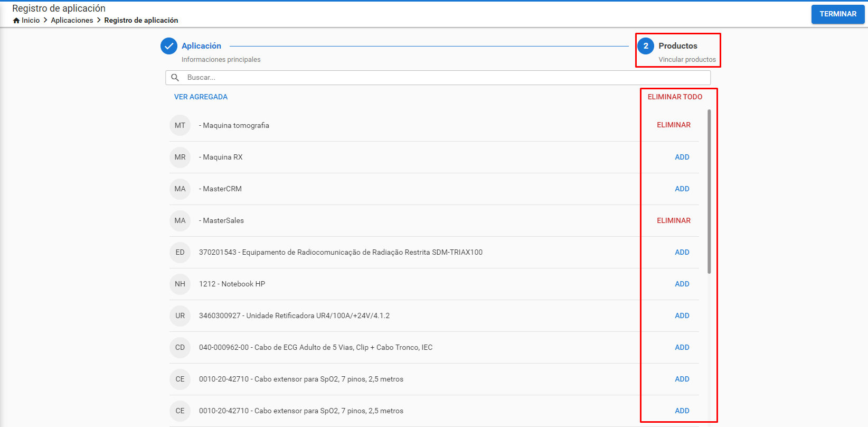
Task: Select the Productos step label
Action: [x=678, y=46]
